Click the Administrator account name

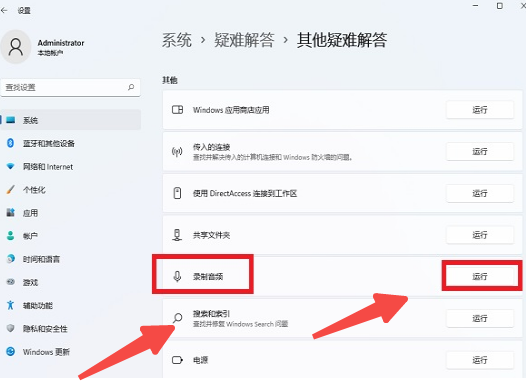[x=61, y=43]
